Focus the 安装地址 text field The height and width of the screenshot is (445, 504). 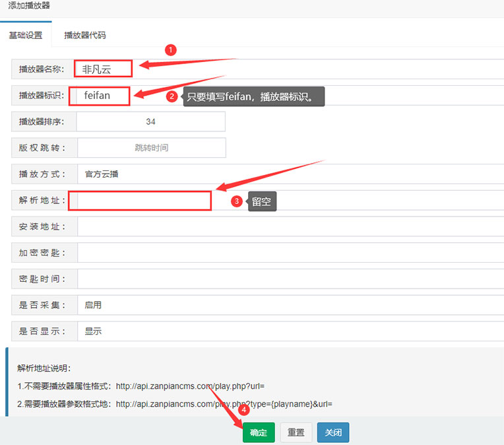coord(290,226)
